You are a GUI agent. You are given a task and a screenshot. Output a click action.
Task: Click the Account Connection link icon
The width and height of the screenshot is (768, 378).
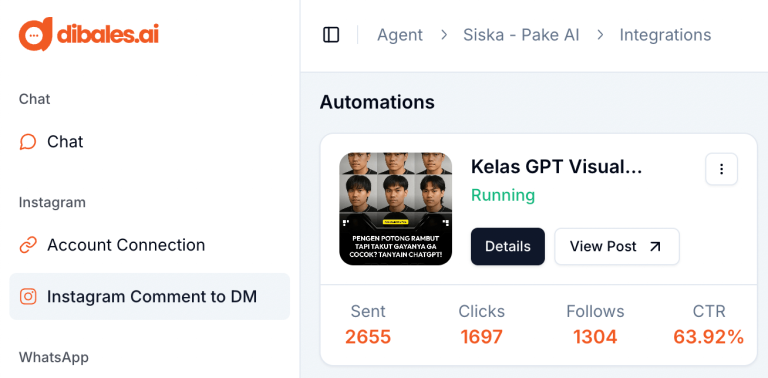point(28,245)
